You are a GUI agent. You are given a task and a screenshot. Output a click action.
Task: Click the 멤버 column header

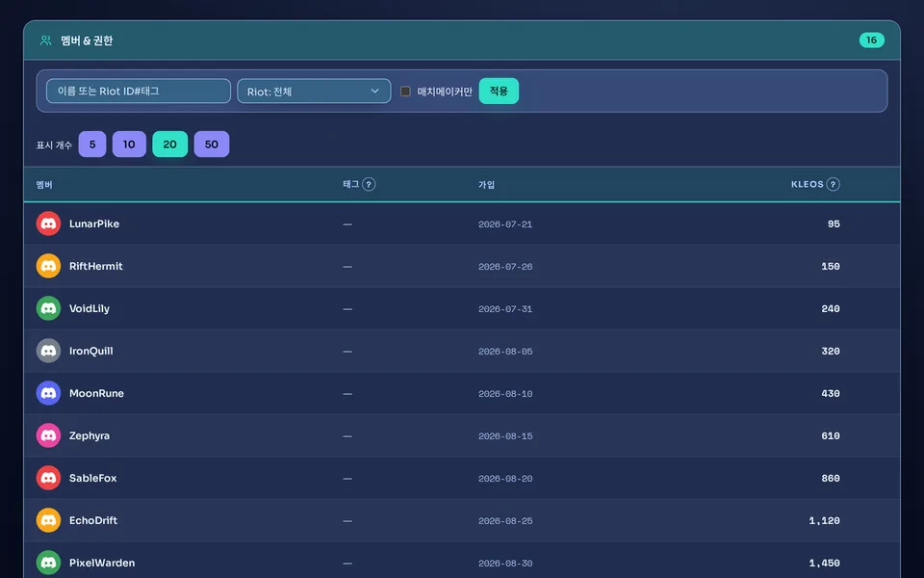point(44,185)
